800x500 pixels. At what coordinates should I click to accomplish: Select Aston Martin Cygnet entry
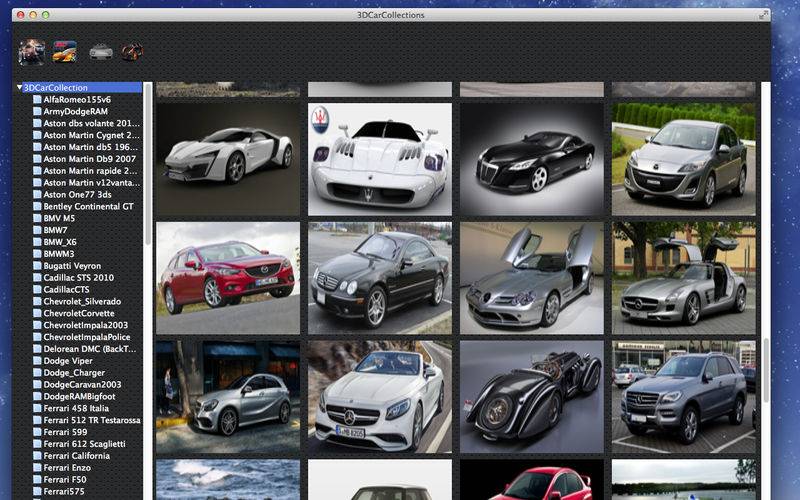click(x=91, y=135)
